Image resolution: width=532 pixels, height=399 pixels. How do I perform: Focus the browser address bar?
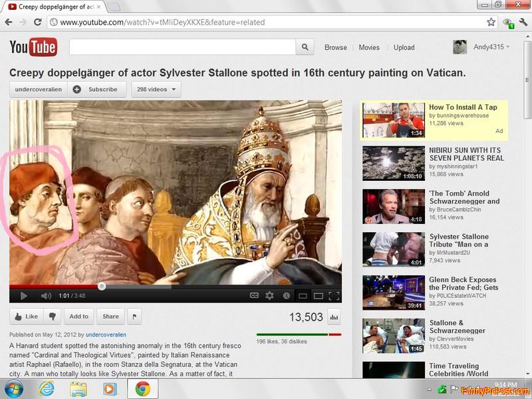273,23
